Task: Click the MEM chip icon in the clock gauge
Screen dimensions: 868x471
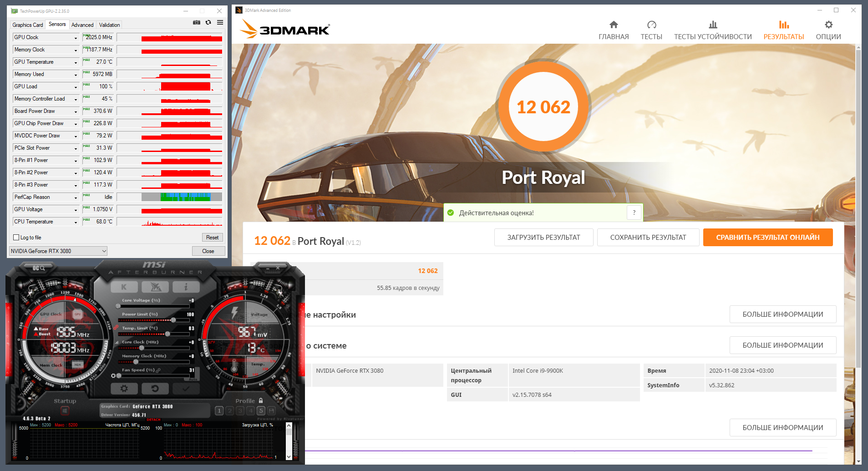Action: (x=78, y=365)
